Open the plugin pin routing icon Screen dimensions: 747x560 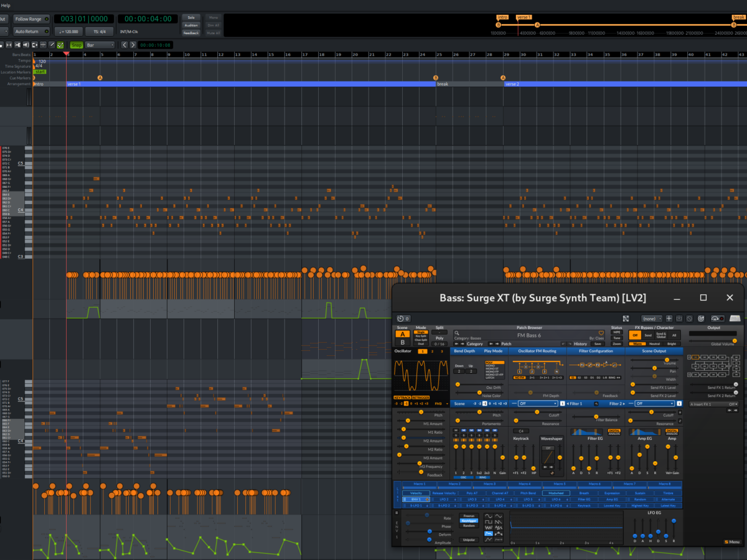625,318
